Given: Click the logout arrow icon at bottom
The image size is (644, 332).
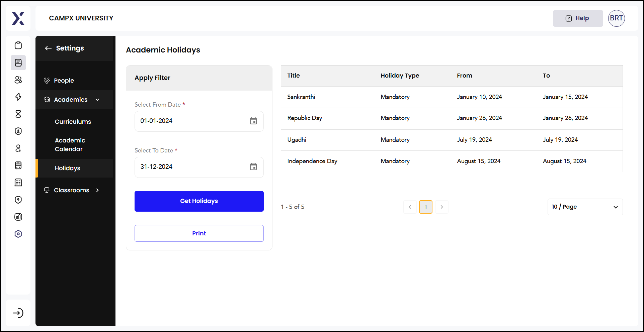Looking at the screenshot, I should tap(18, 313).
